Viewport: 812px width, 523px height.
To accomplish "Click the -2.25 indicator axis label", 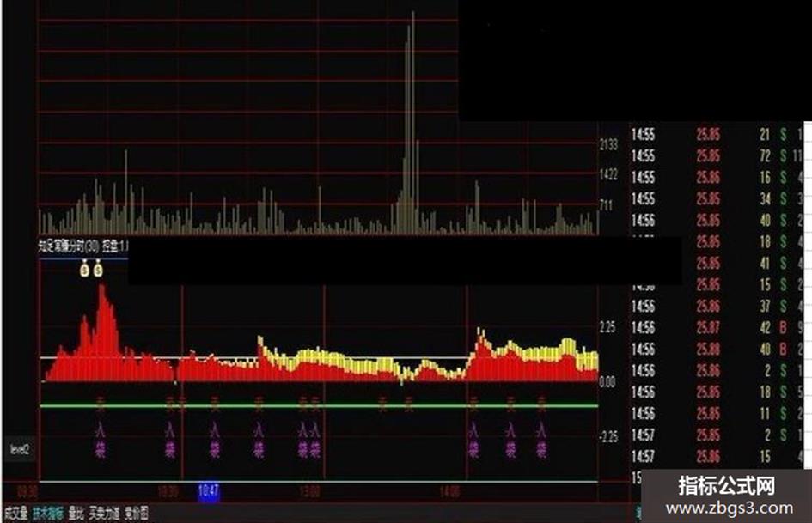I will pyautogui.click(x=607, y=437).
